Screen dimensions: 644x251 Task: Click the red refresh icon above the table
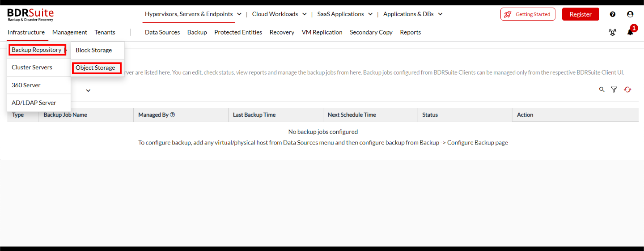tap(627, 90)
